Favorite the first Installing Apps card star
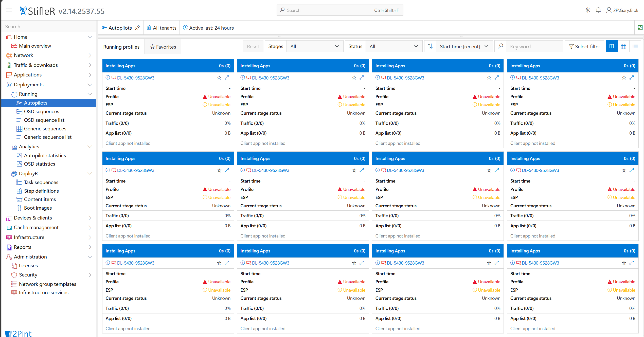The image size is (644, 337). coord(219,78)
